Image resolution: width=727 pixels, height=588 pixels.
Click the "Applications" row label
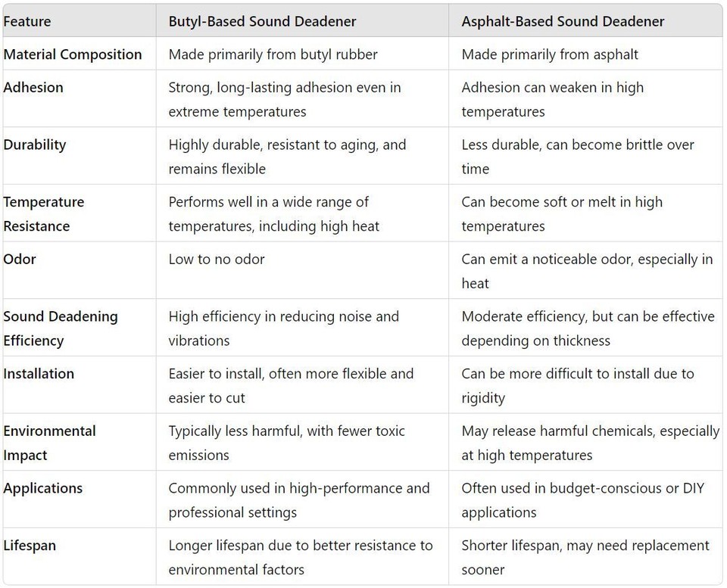pyautogui.click(x=42, y=488)
